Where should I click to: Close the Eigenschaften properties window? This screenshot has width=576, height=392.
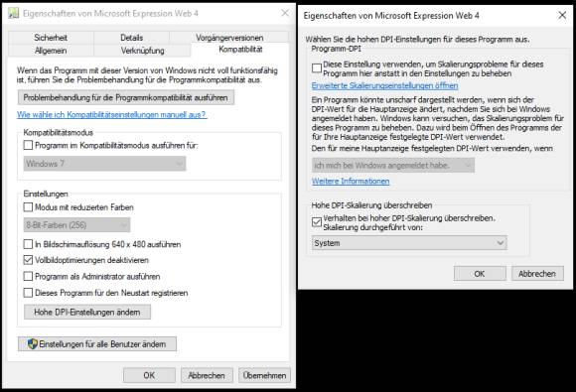(285, 13)
